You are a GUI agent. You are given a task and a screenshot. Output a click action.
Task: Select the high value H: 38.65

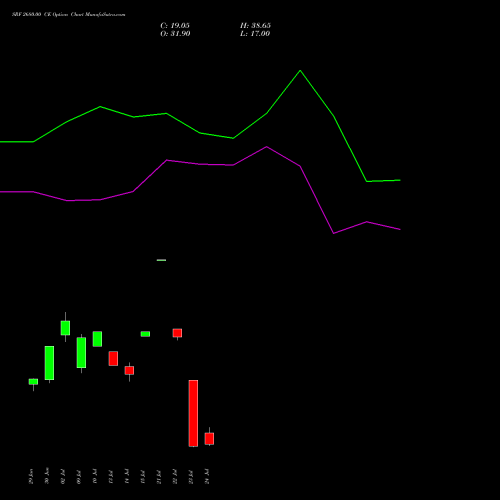[x=255, y=26]
